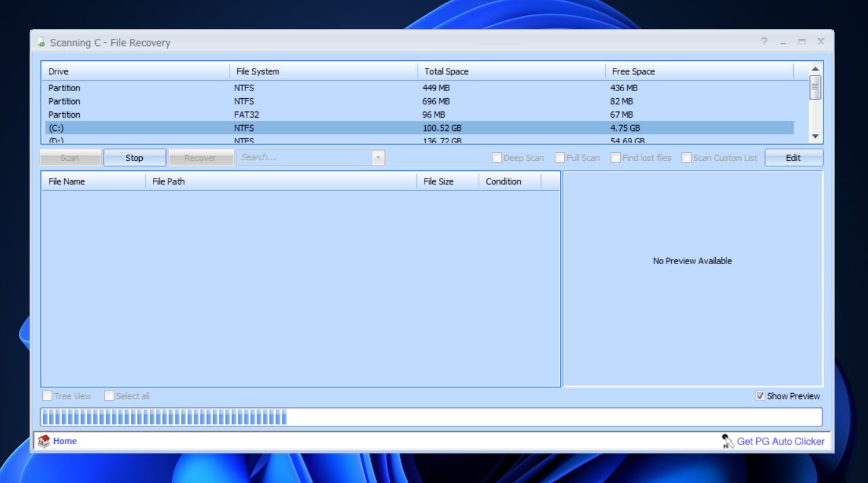Click the 82 MB free space cell
Image resolution: width=868 pixels, height=483 pixels.
(621, 101)
